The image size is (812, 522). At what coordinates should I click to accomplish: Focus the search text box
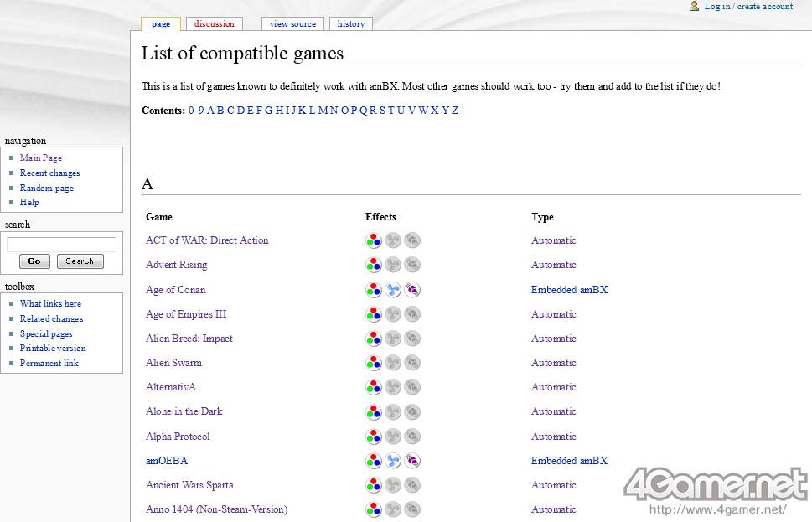click(61, 245)
